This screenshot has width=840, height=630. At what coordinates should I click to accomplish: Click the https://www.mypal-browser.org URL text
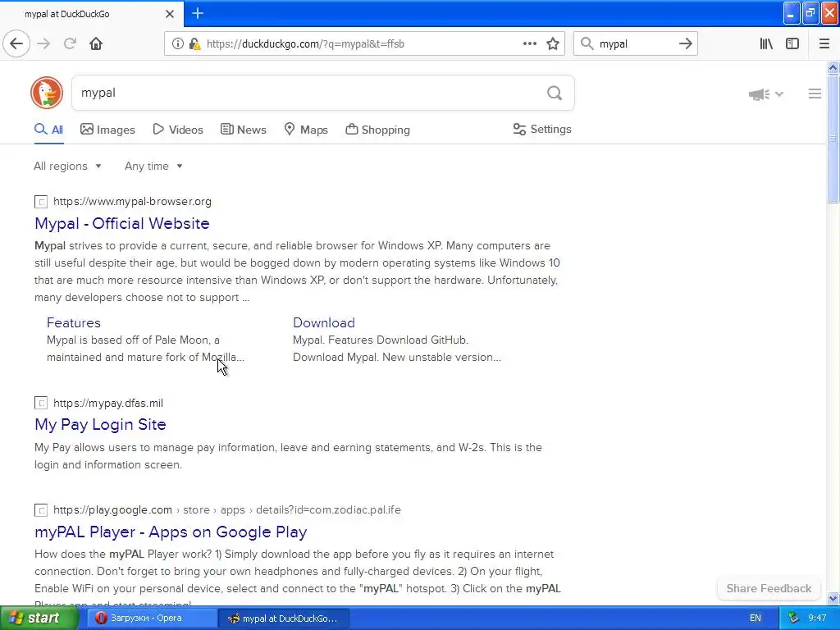(x=132, y=202)
